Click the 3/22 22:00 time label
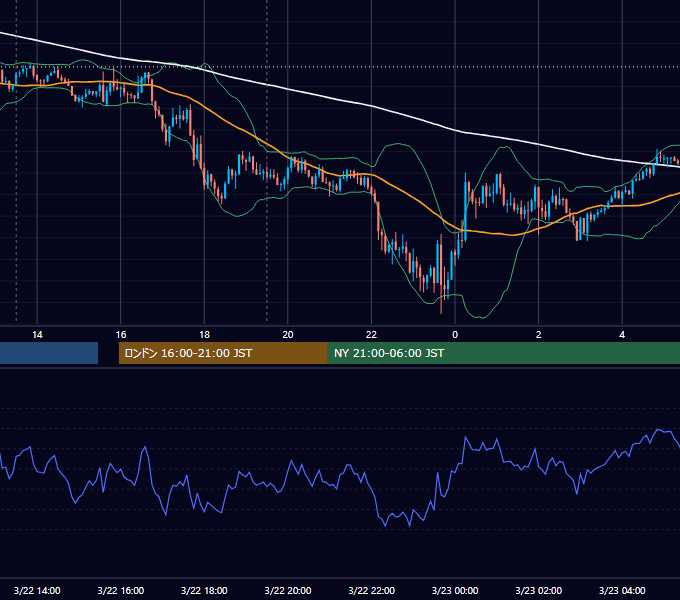Screen dimensions: 680x600 pos(371,590)
